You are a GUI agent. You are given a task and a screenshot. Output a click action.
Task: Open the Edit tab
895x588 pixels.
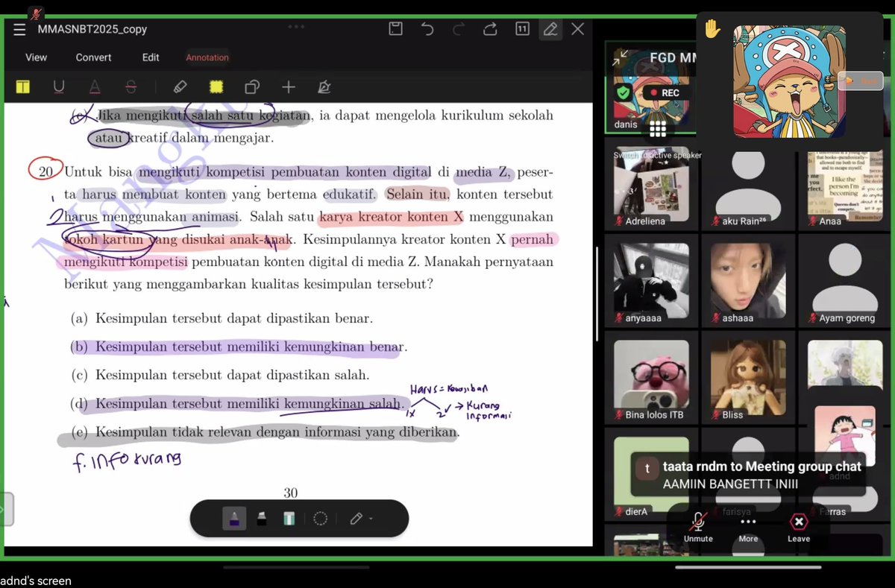[151, 57]
